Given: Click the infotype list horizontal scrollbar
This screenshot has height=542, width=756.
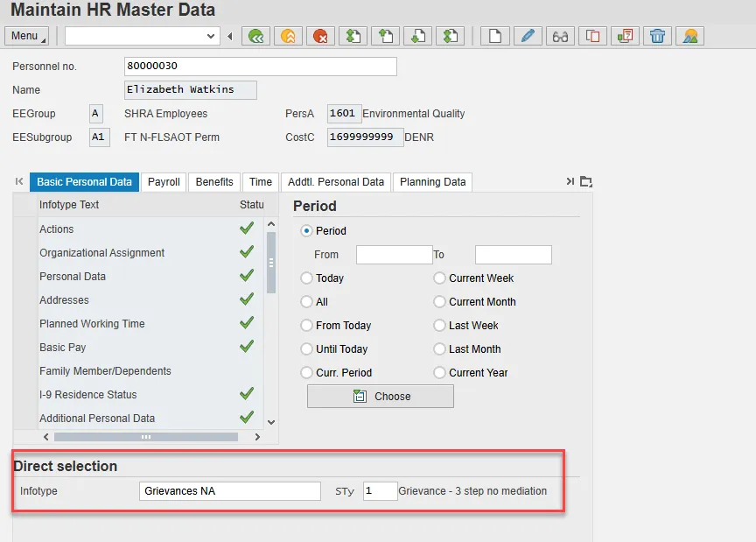Looking at the screenshot, I should [146, 436].
